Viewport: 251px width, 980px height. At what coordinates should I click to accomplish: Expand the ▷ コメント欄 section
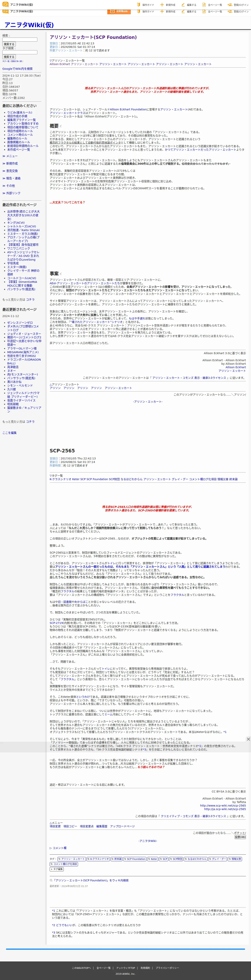pyautogui.click(x=58, y=848)
